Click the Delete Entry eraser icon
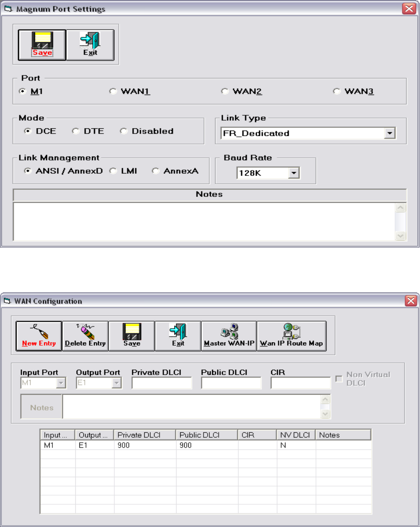Screen dimensions: 420x527 tap(85, 331)
